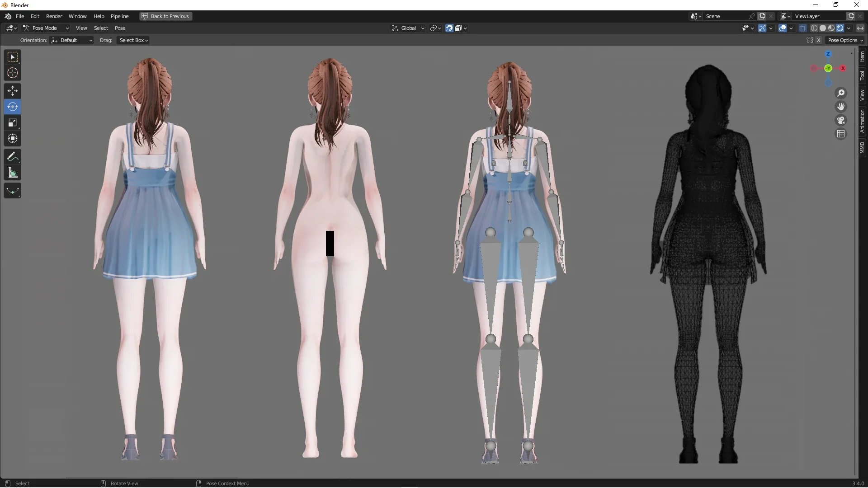Select the Measure tool
This screenshot has width=868, height=488.
click(12, 172)
